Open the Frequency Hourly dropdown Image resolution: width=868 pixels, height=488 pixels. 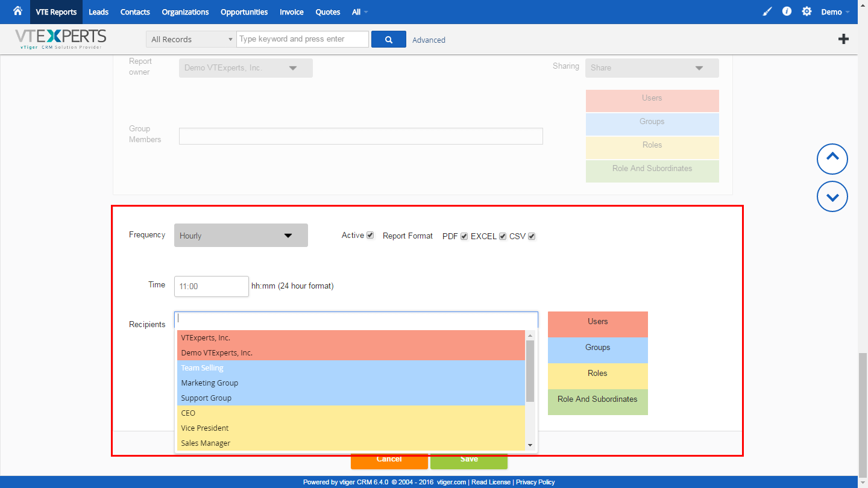pyautogui.click(x=241, y=236)
